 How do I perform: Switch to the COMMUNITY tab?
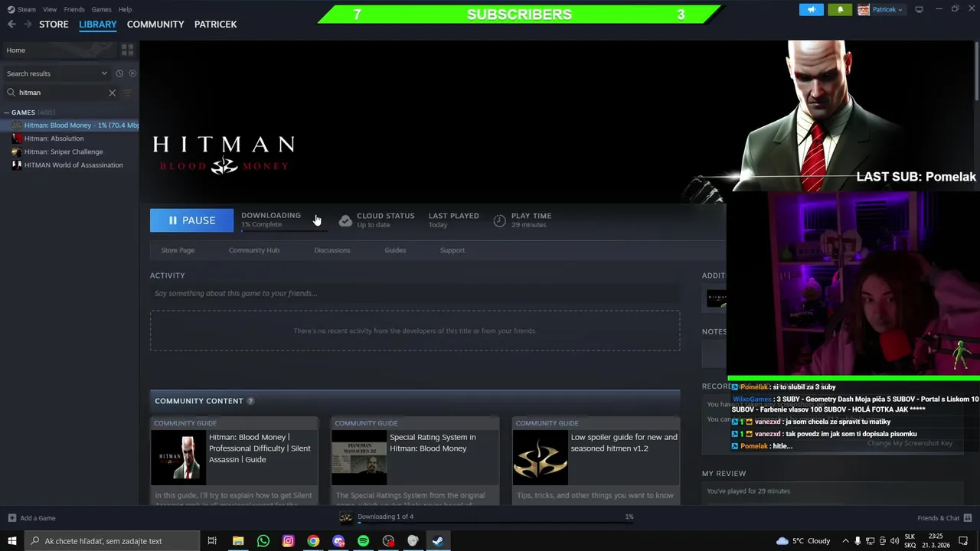click(155, 24)
